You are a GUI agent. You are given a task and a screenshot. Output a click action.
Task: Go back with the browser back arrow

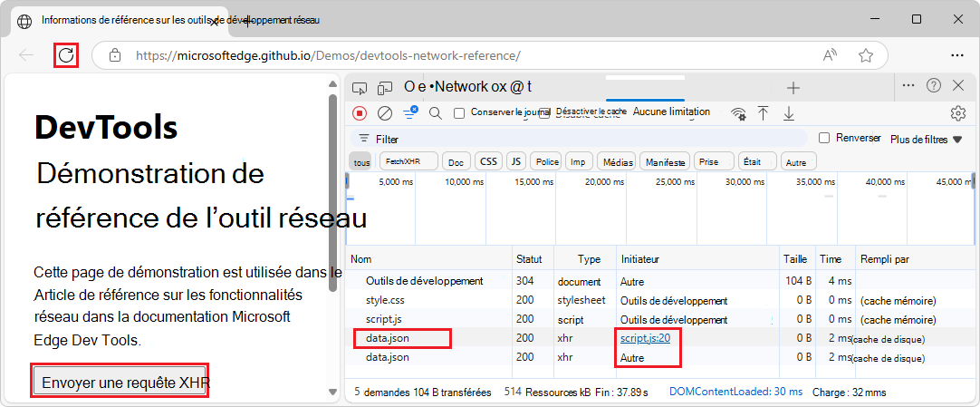tap(26, 55)
